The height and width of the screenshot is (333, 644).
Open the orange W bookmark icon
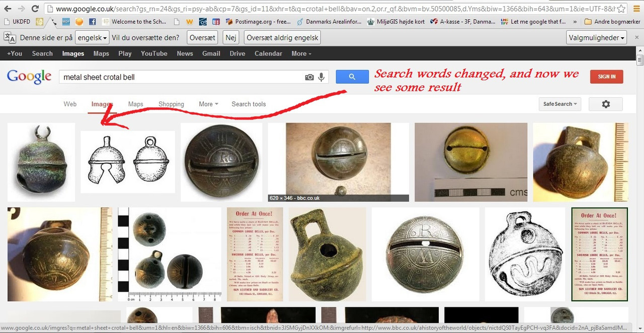(x=189, y=22)
